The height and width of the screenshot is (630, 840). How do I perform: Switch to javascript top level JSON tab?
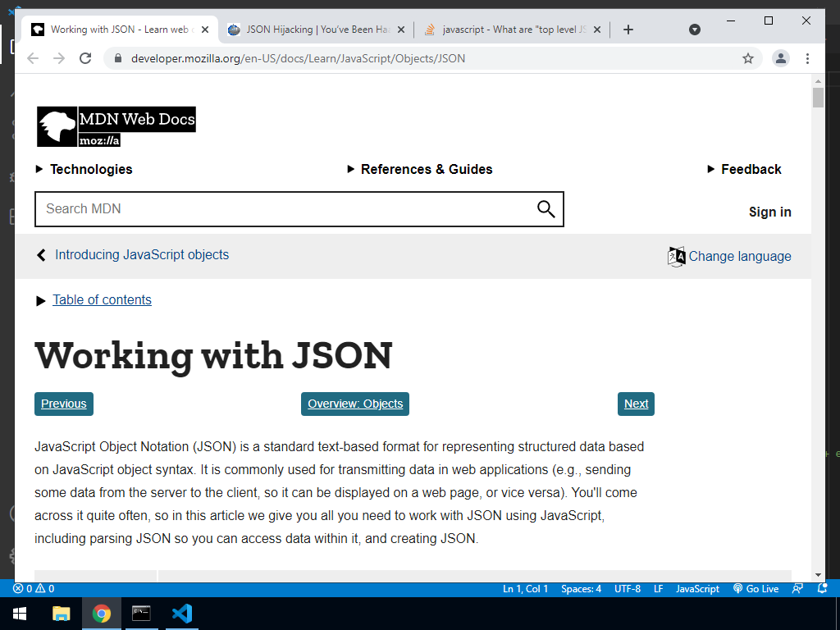[512, 30]
